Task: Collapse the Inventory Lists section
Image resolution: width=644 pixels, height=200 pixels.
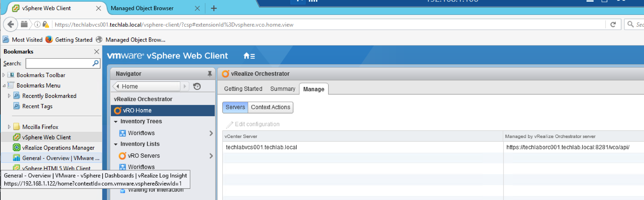Action: click(x=116, y=144)
